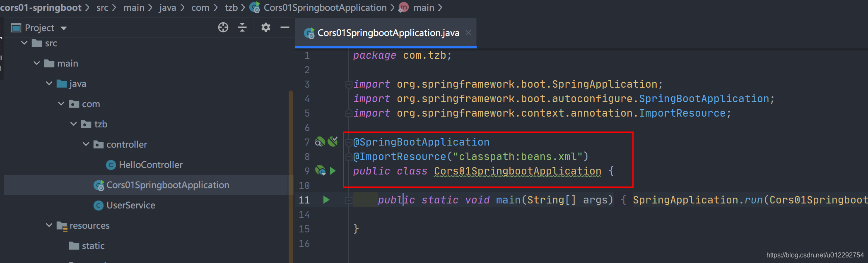Viewport: 868px width, 263px height.
Task: Click the Project panel window icon
Action: (x=16, y=28)
